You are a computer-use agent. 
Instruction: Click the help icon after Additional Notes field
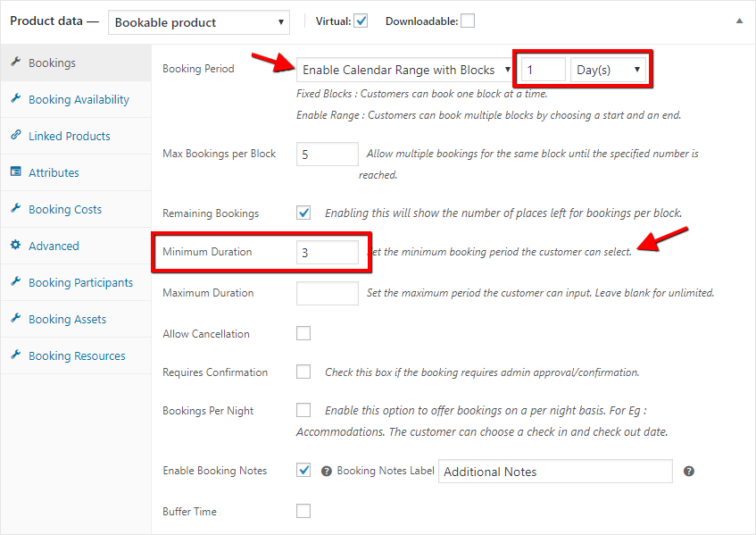[x=689, y=472]
